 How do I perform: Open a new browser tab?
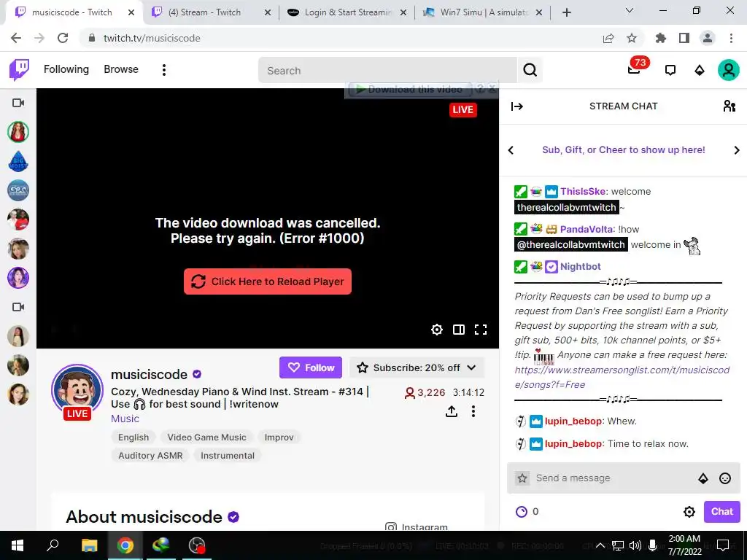click(566, 13)
